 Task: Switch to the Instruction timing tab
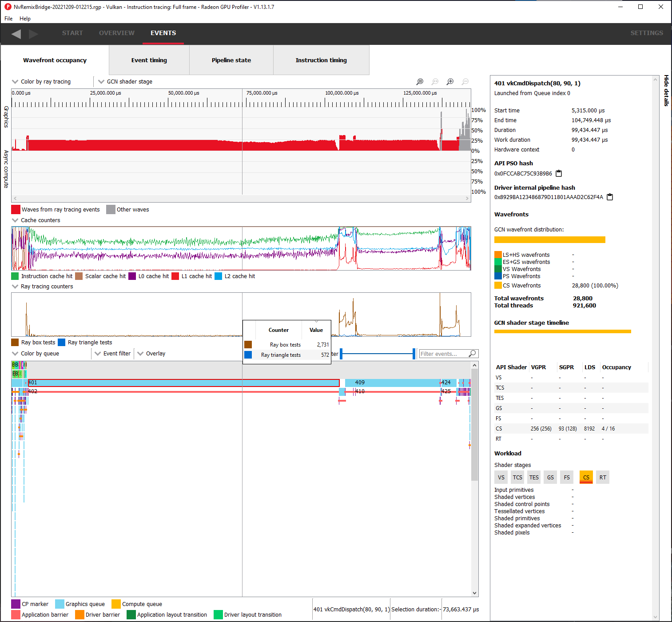321,60
